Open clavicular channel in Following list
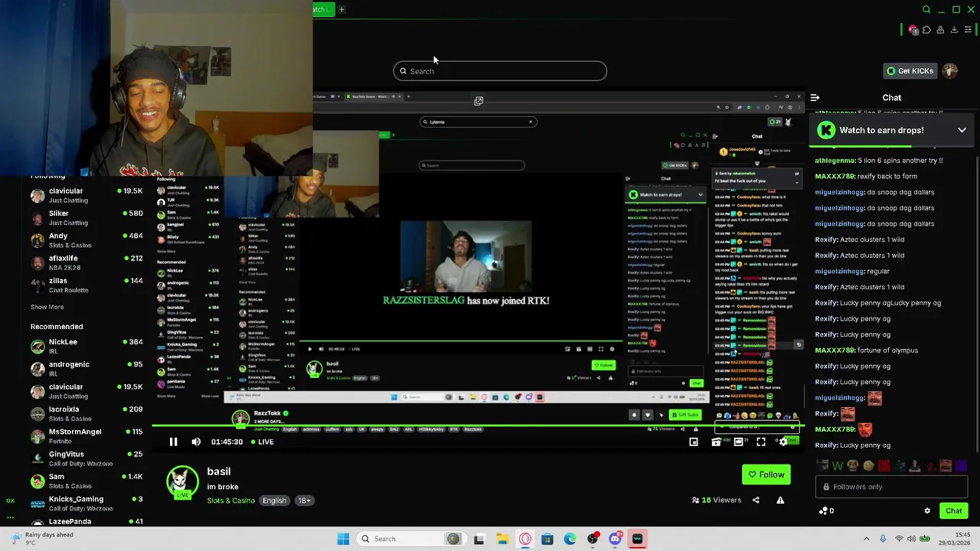This screenshot has width=980, height=551. click(x=86, y=195)
